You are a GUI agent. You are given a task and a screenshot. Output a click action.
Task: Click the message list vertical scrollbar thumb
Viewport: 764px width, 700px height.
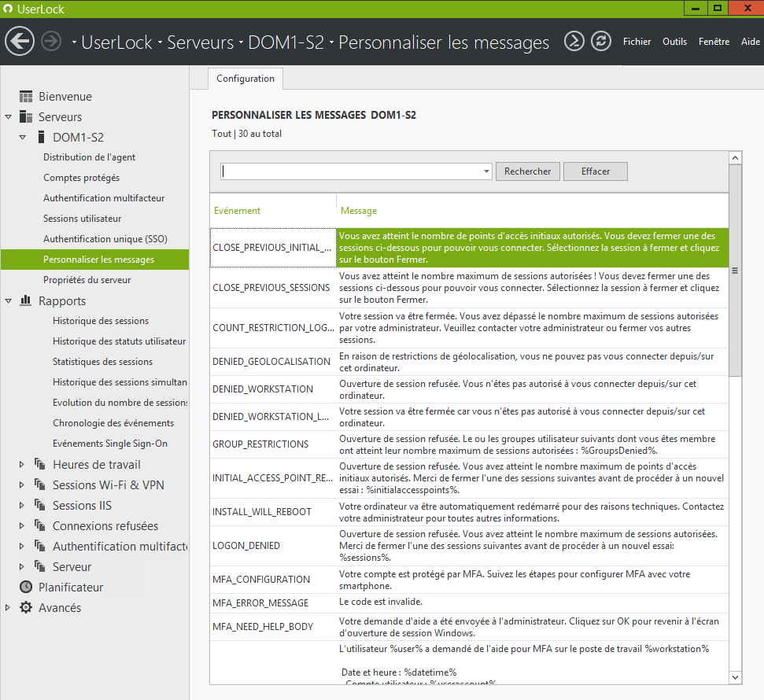(735, 271)
